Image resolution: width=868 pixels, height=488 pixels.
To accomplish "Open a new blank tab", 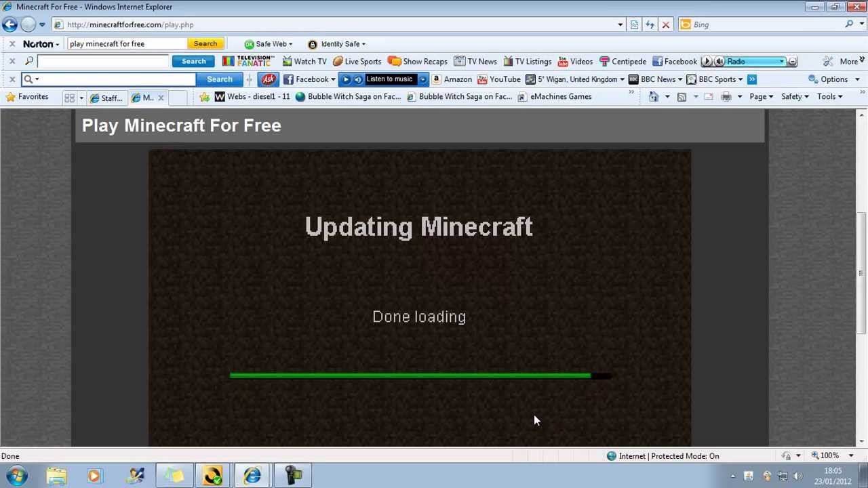I will point(178,98).
